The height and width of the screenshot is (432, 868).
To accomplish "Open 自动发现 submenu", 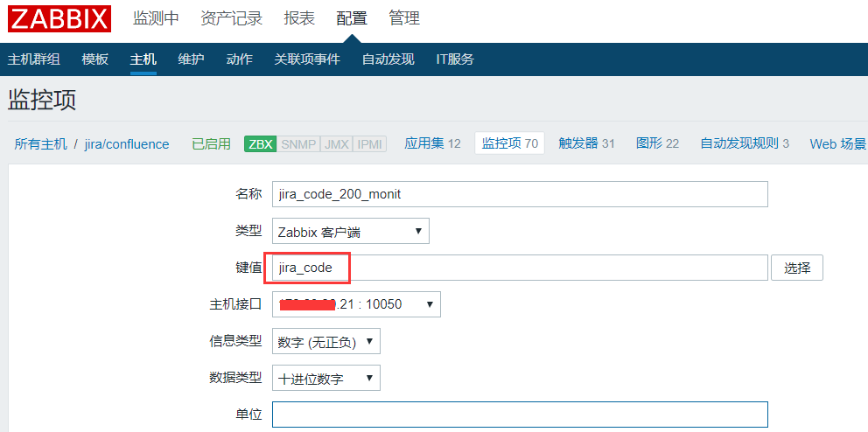I will [388, 59].
